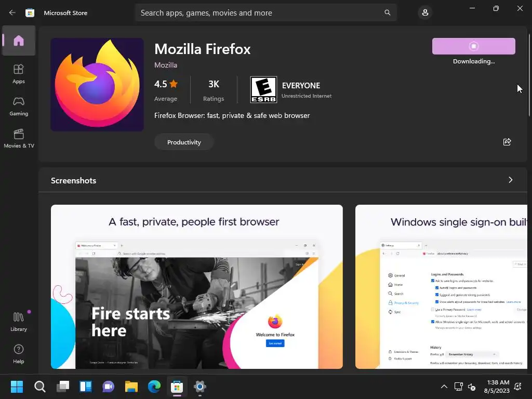Click the 'Firefox Browser: fast, private' description
The height and width of the screenshot is (399, 532).
pyautogui.click(x=232, y=116)
